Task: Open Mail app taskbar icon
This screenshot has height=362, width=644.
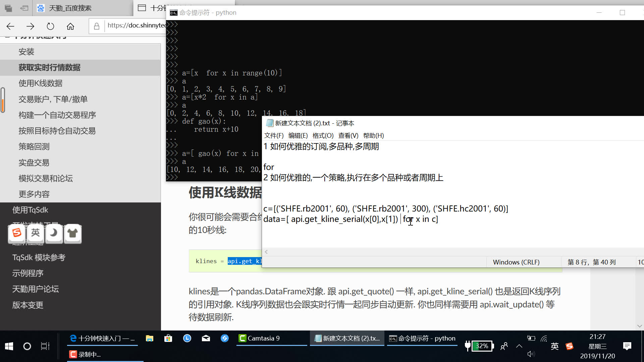Action: coord(206,339)
